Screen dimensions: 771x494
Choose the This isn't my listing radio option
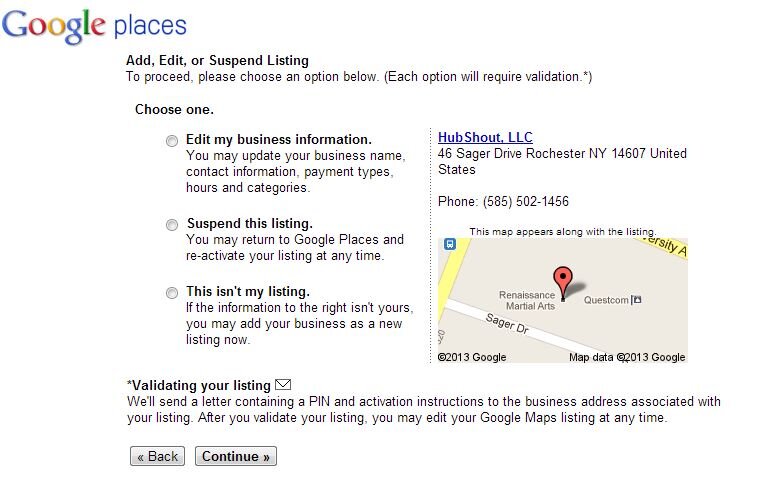pyautogui.click(x=172, y=293)
